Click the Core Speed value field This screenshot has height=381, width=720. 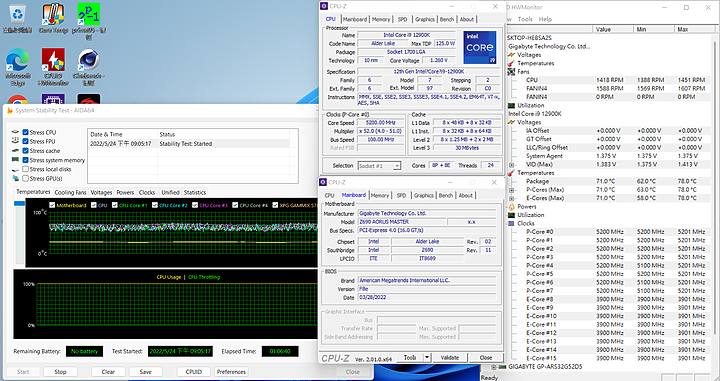click(x=381, y=123)
